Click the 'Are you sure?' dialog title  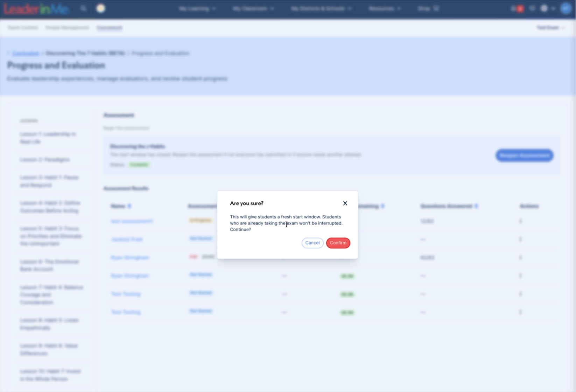click(x=247, y=203)
